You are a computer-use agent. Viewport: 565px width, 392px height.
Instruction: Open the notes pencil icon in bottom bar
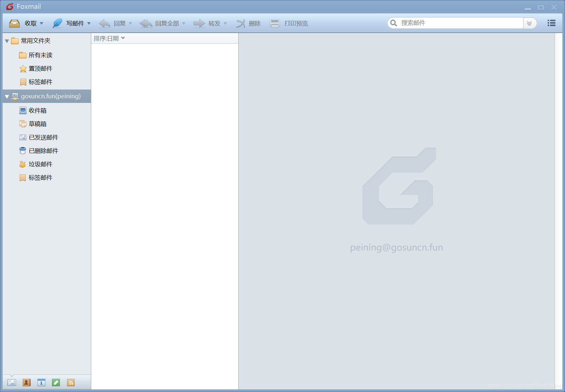click(x=56, y=383)
